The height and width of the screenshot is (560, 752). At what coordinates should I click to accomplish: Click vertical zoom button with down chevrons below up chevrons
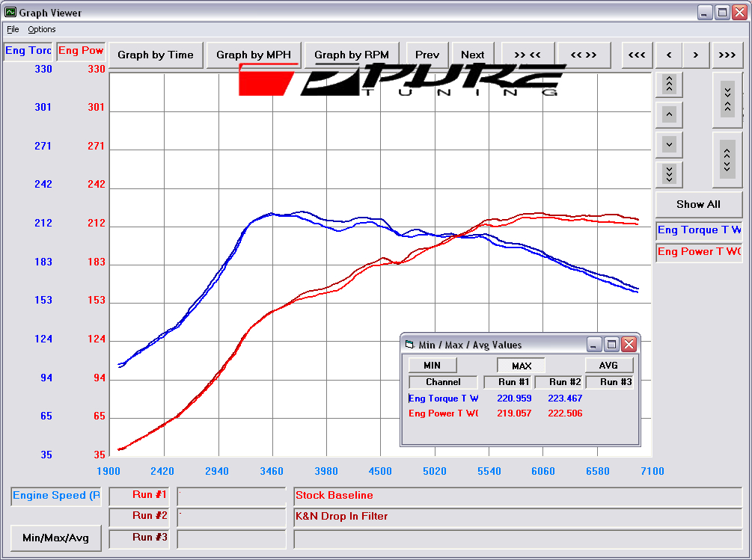[x=727, y=159]
